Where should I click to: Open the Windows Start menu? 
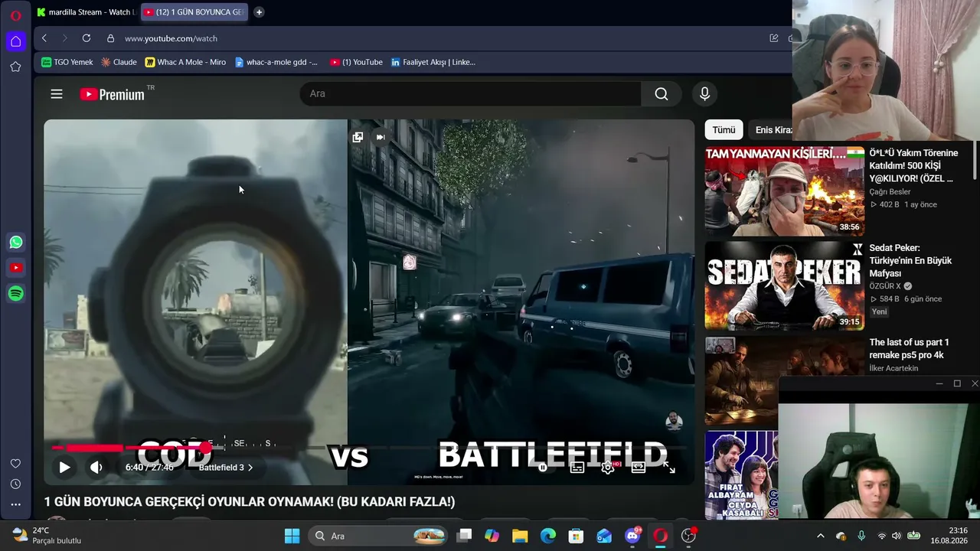pyautogui.click(x=292, y=536)
